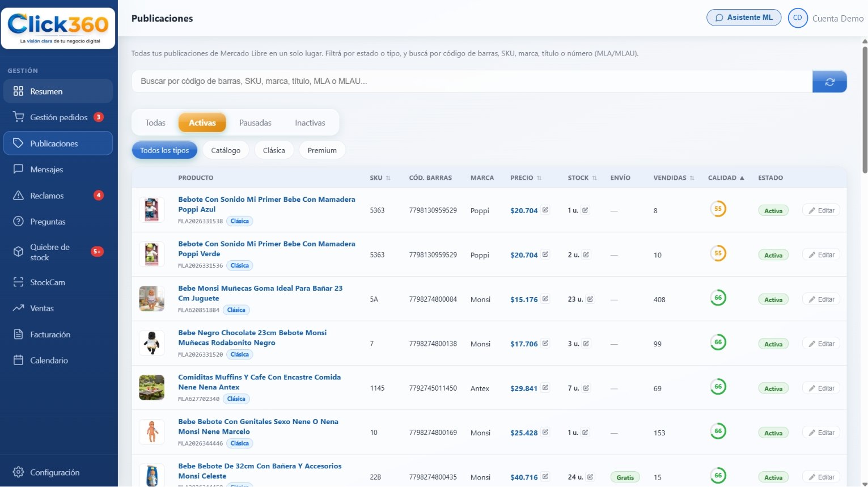This screenshot has width=868, height=487.
Task: Click the shopping cart icon for Gestión pedidos
Action: [x=18, y=117]
